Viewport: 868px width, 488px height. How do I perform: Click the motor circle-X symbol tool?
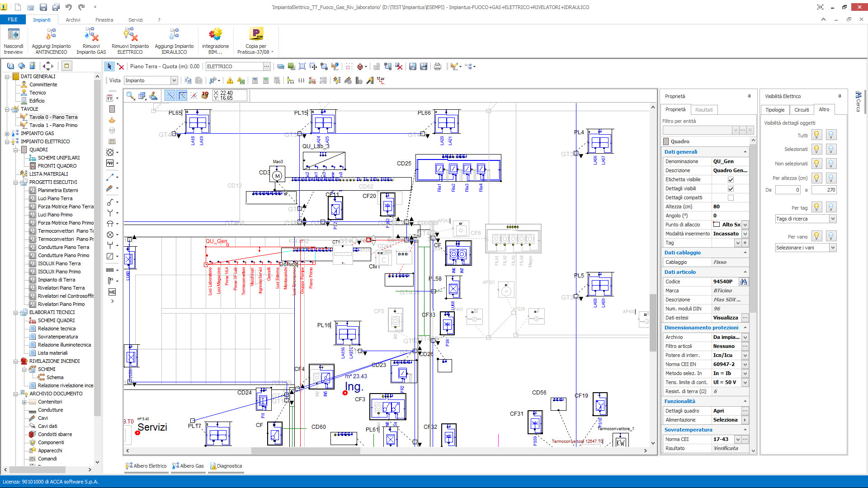click(x=110, y=152)
